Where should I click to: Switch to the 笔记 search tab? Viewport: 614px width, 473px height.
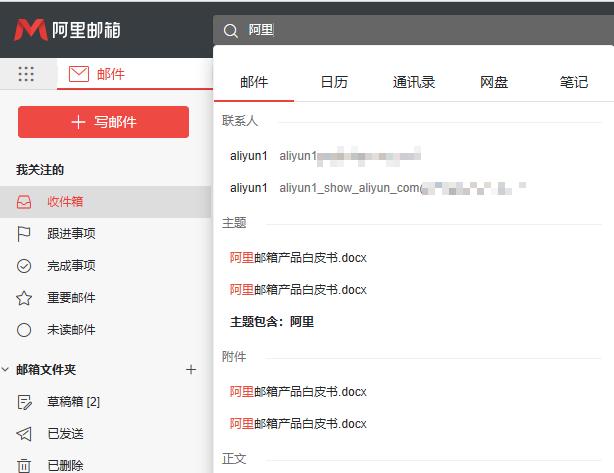coord(574,82)
